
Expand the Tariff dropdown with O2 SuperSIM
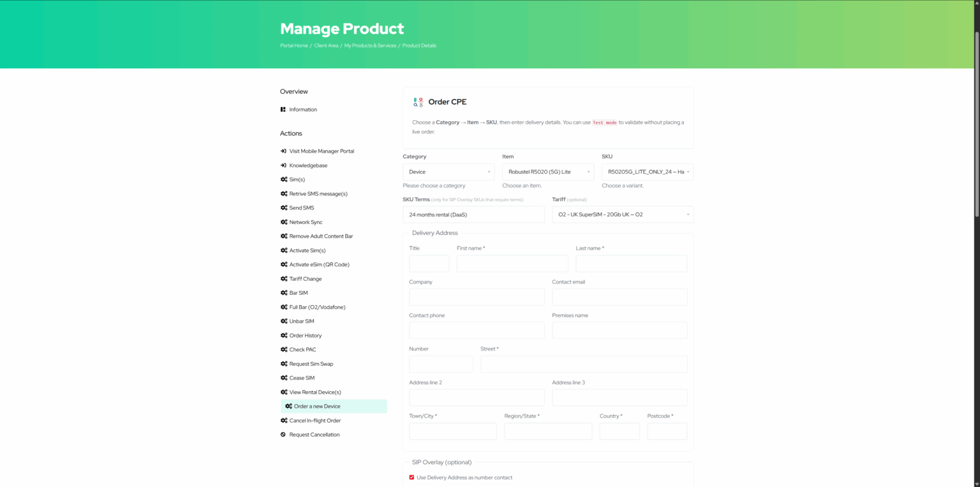[622, 214]
